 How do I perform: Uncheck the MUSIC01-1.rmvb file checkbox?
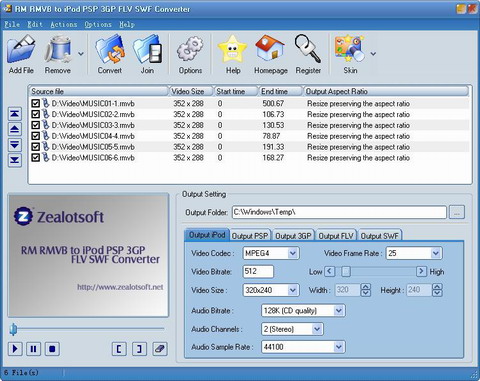(35, 103)
